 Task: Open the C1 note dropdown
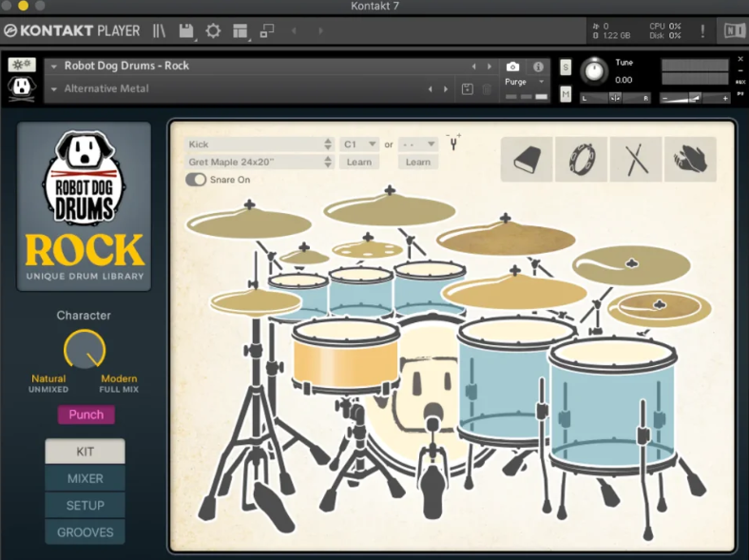[x=359, y=145]
